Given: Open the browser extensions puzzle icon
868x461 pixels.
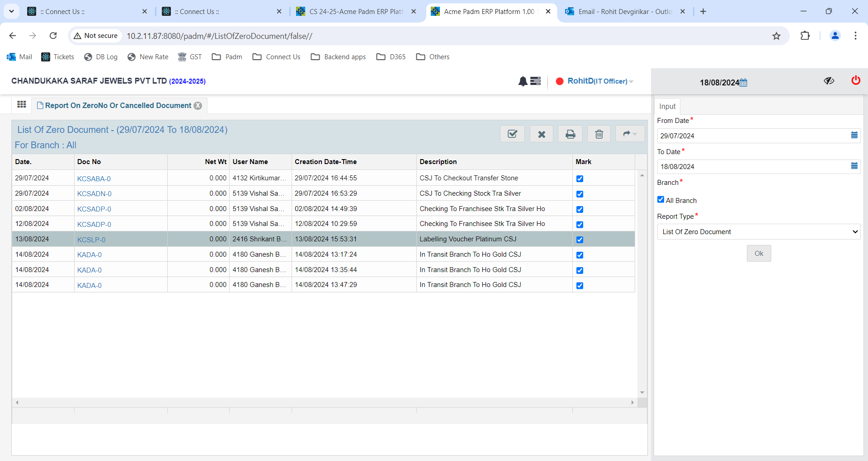Looking at the screenshot, I should click(x=805, y=36).
